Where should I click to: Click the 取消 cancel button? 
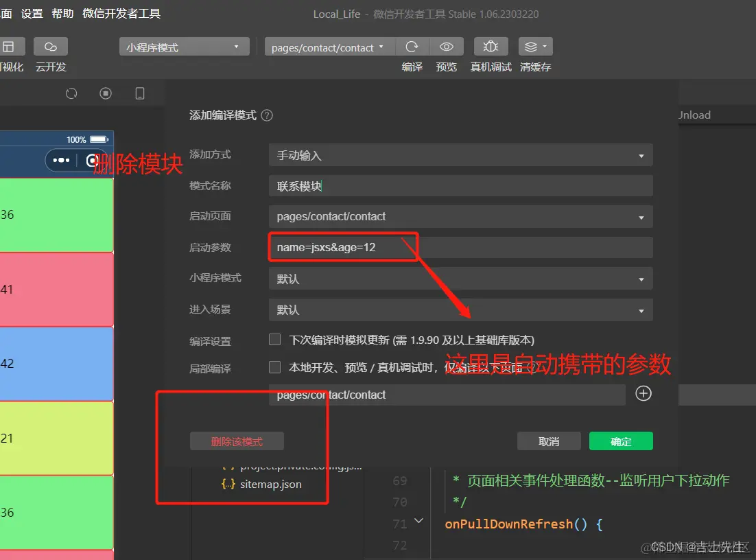pyautogui.click(x=549, y=441)
